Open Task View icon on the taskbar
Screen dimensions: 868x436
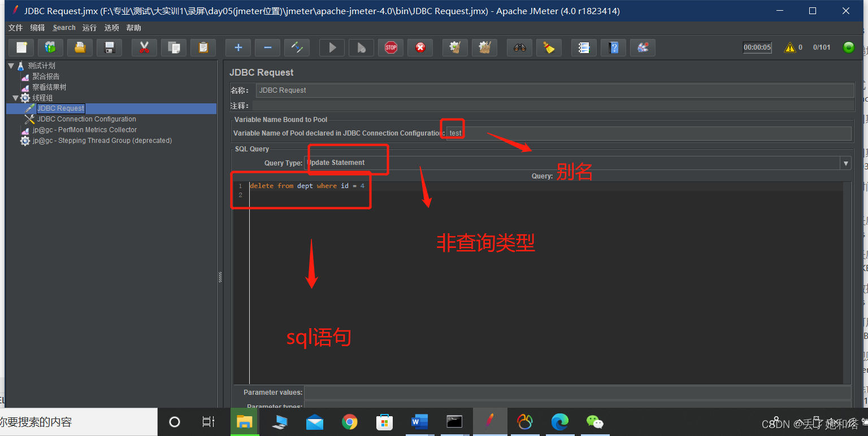point(209,422)
